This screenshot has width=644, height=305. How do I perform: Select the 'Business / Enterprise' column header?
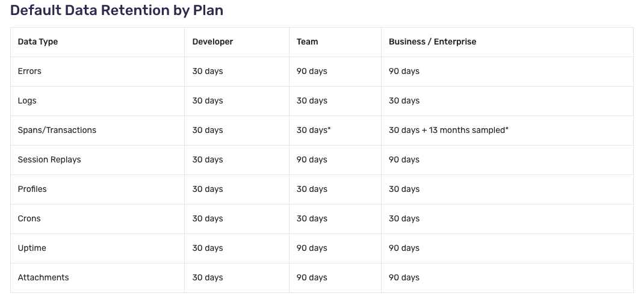tap(432, 42)
